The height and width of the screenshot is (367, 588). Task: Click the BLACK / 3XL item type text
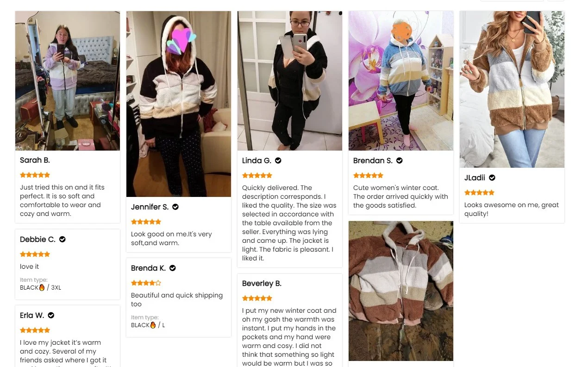point(40,287)
